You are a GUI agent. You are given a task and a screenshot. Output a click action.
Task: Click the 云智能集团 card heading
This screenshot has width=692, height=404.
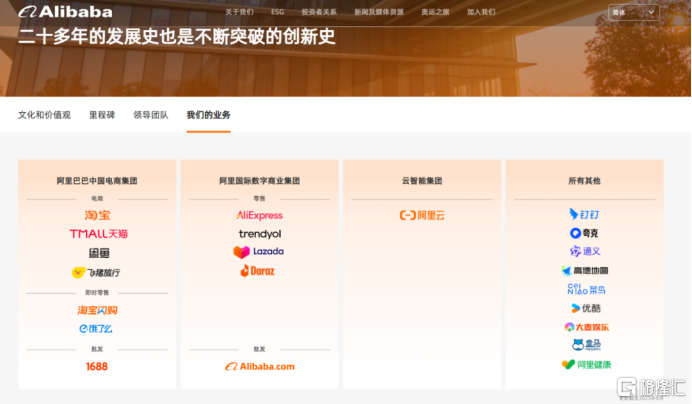(x=422, y=181)
